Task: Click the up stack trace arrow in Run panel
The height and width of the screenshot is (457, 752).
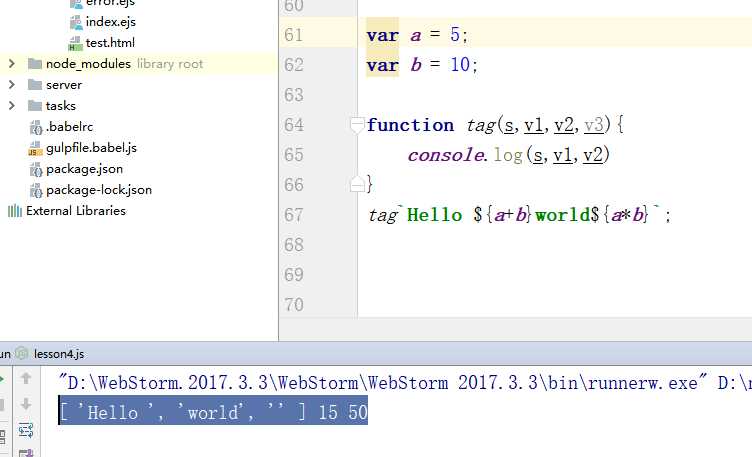Action: click(26, 378)
